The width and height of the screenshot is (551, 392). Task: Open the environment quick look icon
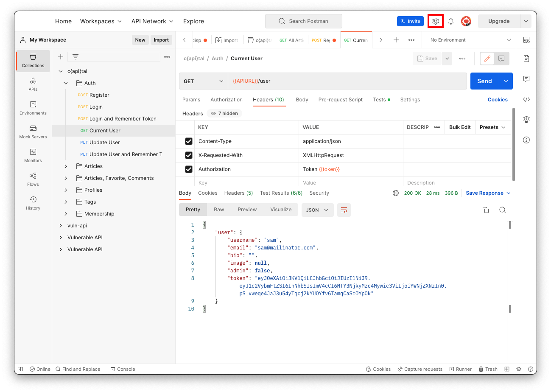(x=526, y=40)
